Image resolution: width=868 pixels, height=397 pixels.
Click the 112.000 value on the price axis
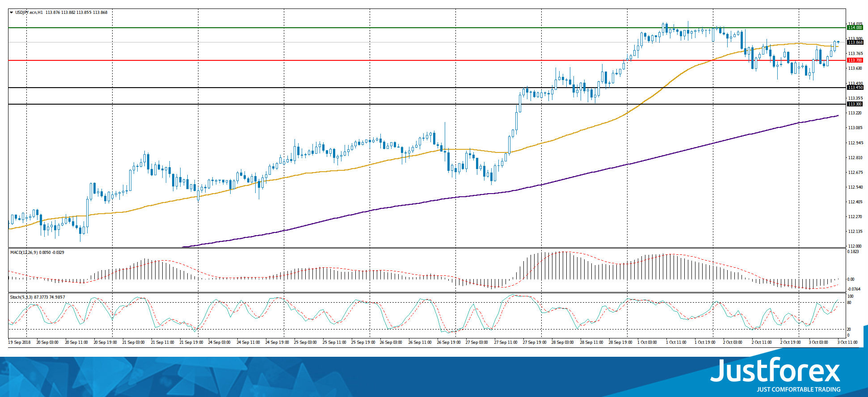(x=855, y=246)
